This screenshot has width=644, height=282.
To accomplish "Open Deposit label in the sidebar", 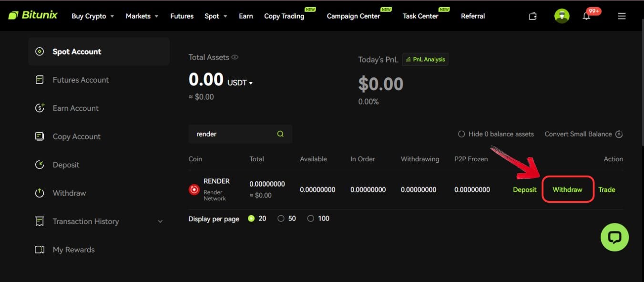I will [x=66, y=165].
